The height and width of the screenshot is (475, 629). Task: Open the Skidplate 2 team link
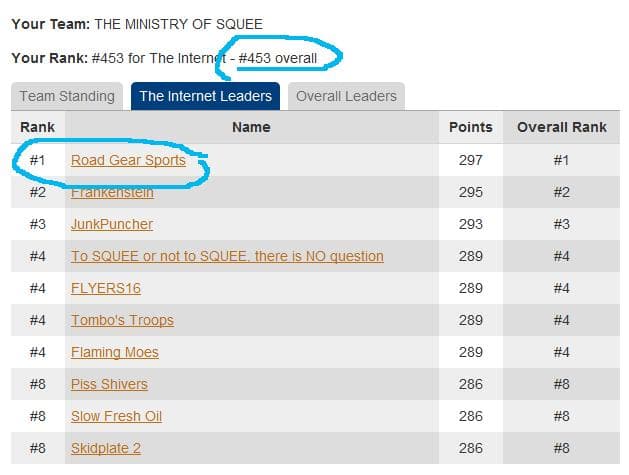click(106, 448)
